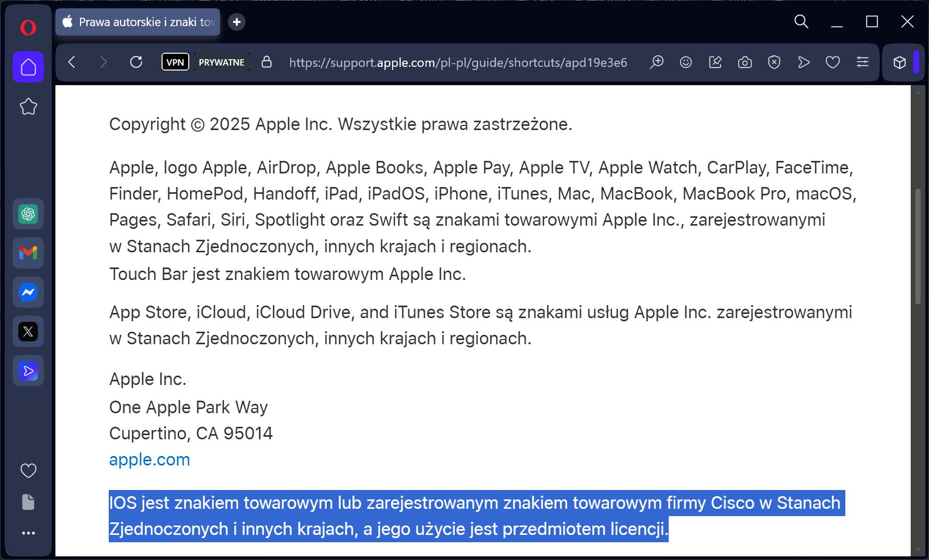Open ChatGPT from the sidebar
Image resolution: width=929 pixels, height=560 pixels.
tap(28, 214)
